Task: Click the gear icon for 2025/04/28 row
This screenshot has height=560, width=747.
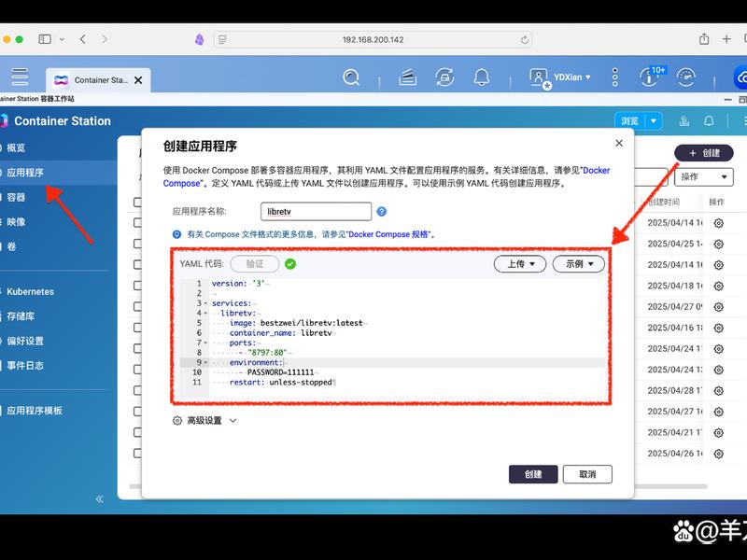Action: tap(719, 390)
